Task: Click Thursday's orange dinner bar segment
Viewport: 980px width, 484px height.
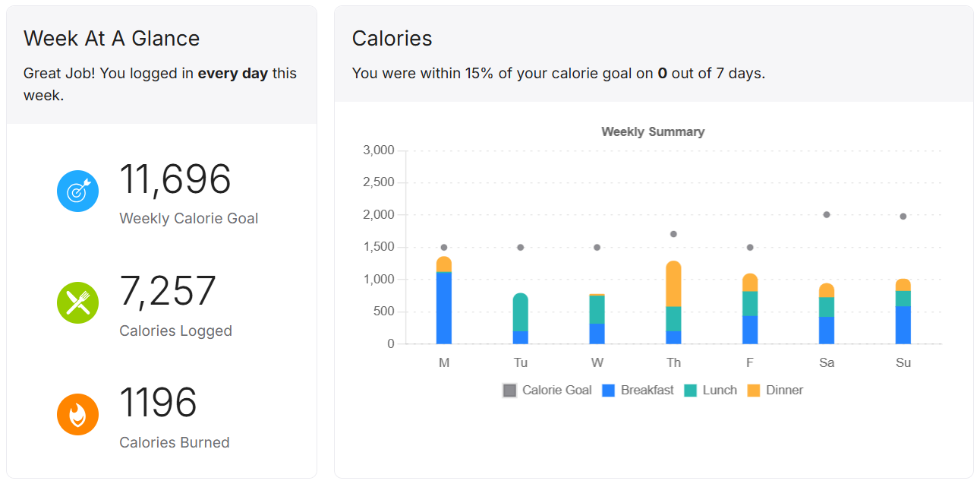Action: coord(673,284)
